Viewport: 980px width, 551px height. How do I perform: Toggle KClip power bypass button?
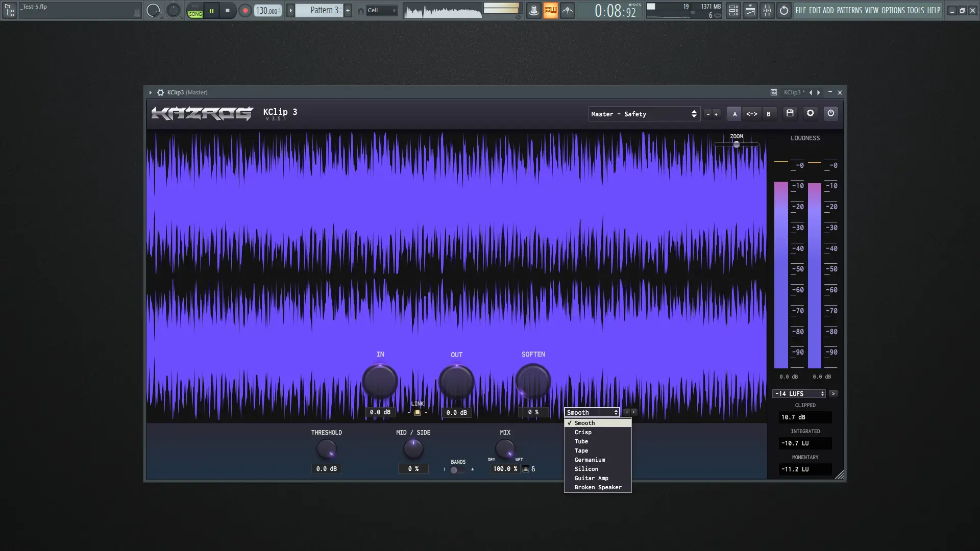click(830, 113)
